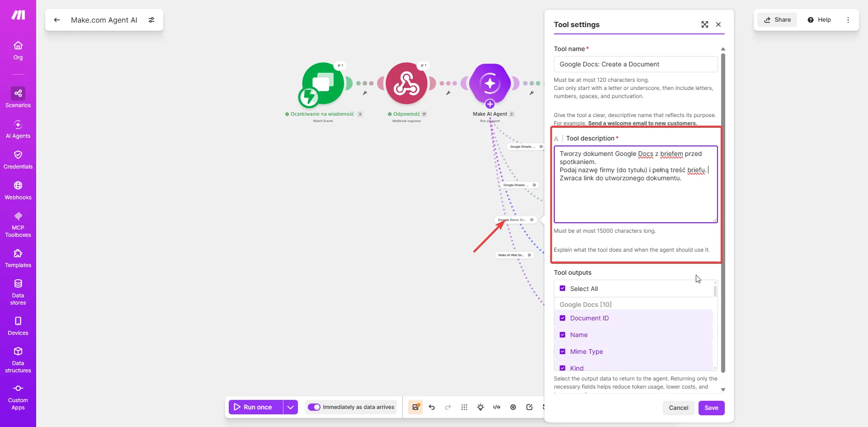Image resolution: width=868 pixels, height=427 pixels.
Task: Add tool via plus on AI Agent module
Action: click(x=490, y=104)
